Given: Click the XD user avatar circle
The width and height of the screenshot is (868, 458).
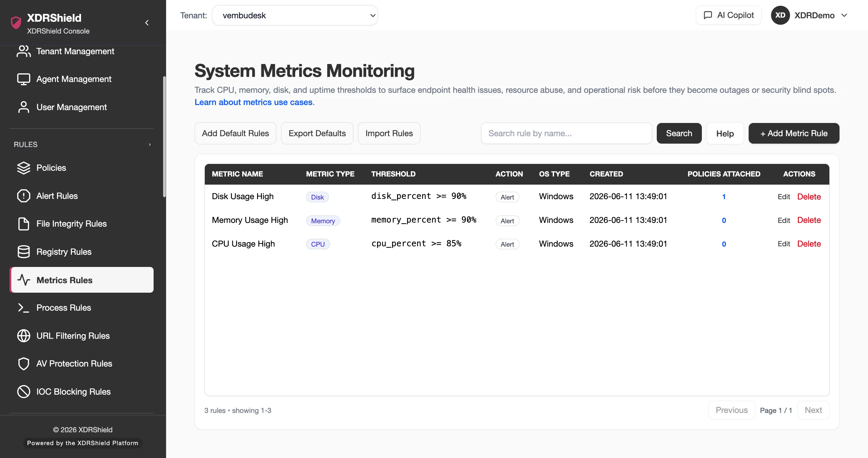Looking at the screenshot, I should [x=780, y=15].
